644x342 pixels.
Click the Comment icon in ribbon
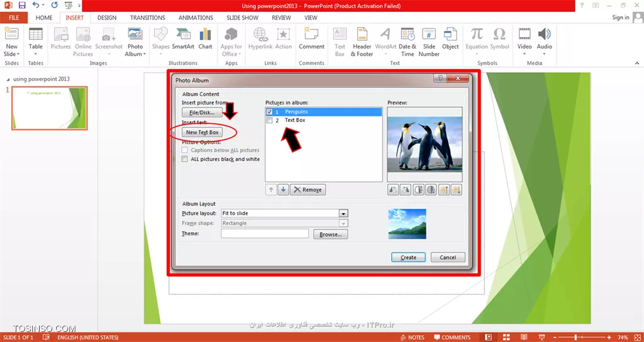pos(311,39)
